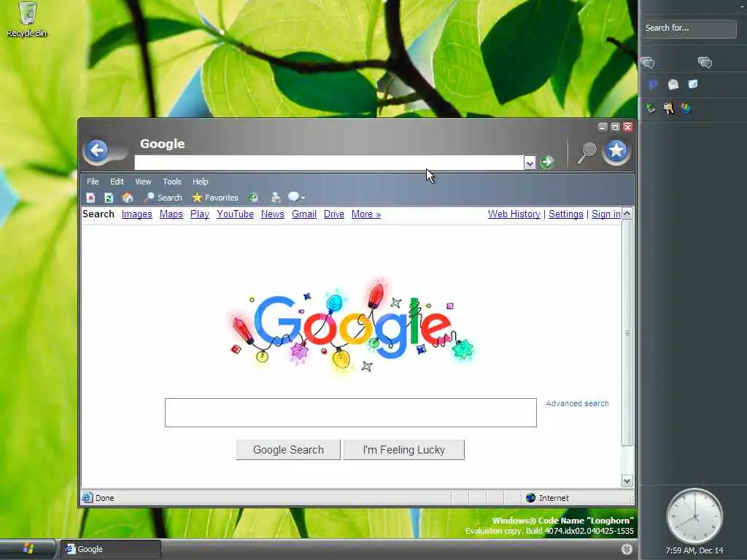Click the green Go arrow next to address bar

pyautogui.click(x=547, y=163)
